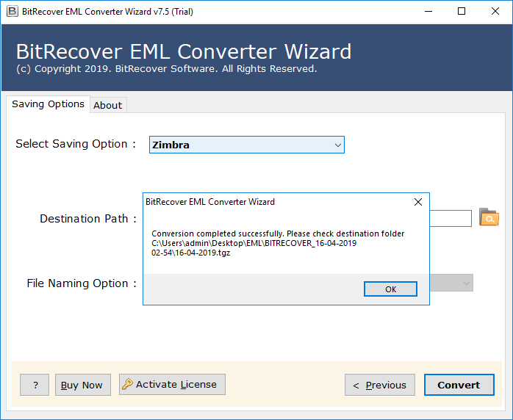Open the Select Saving Option dropdown

pos(247,145)
